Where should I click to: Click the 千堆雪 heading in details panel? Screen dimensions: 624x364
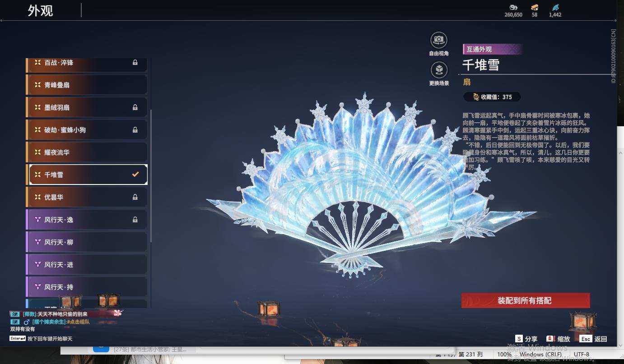tap(481, 65)
